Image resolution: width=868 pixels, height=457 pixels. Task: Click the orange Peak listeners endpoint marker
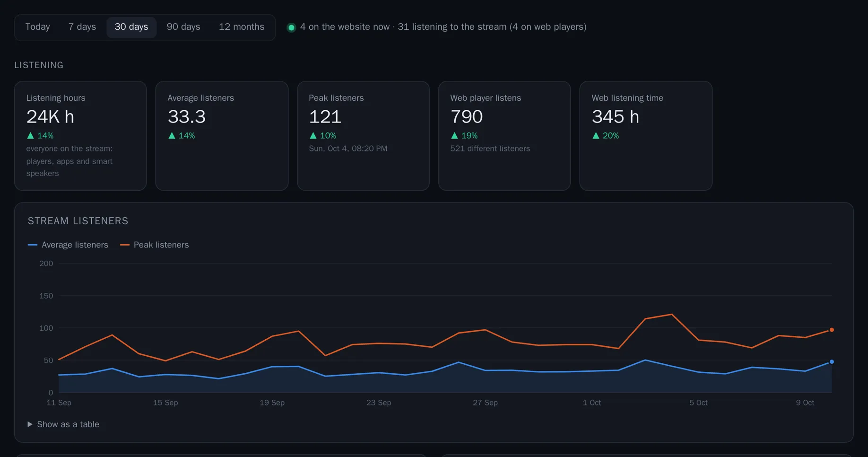tap(832, 330)
